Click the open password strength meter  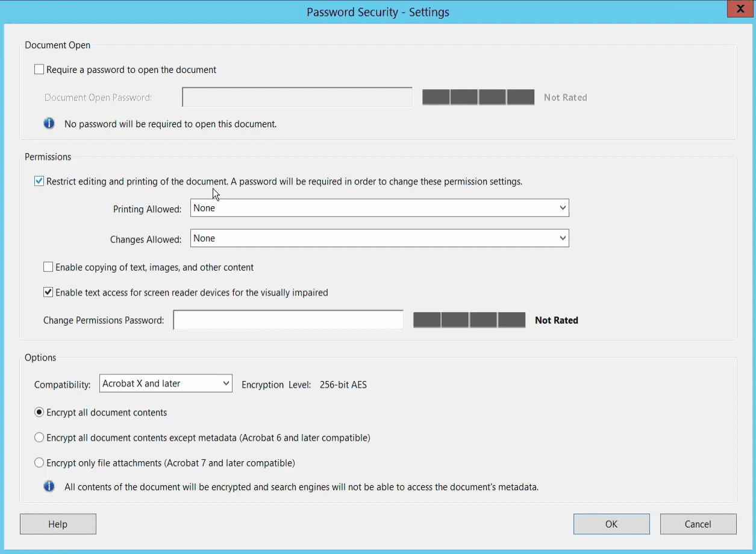tap(478, 96)
